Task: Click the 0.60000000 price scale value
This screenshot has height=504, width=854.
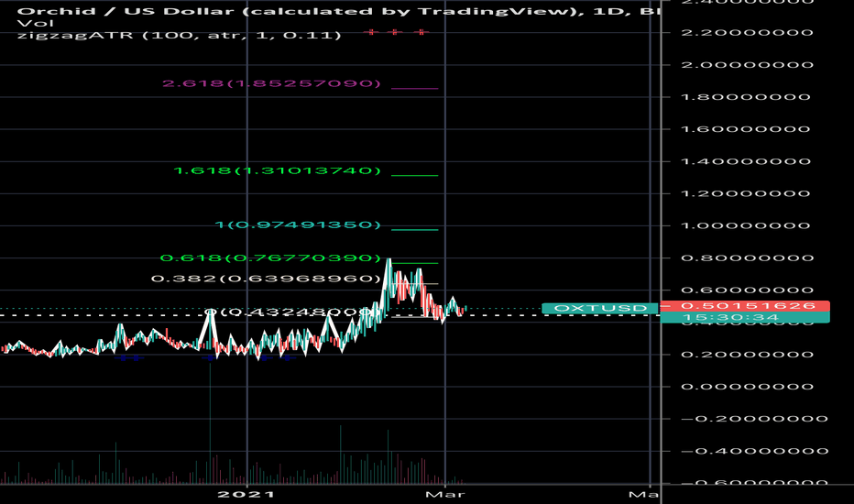Action: point(748,290)
